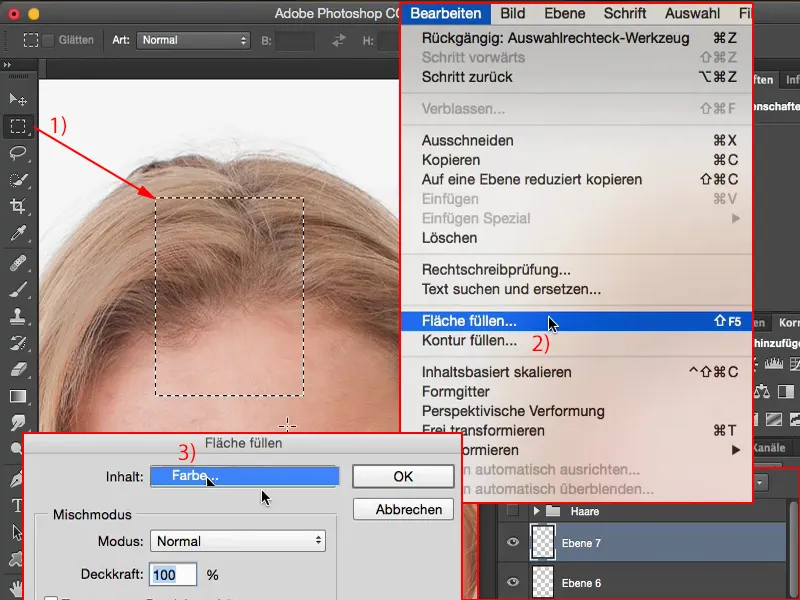This screenshot has height=600, width=800.
Task: Select the Ebene 6 layer name
Action: click(x=581, y=583)
